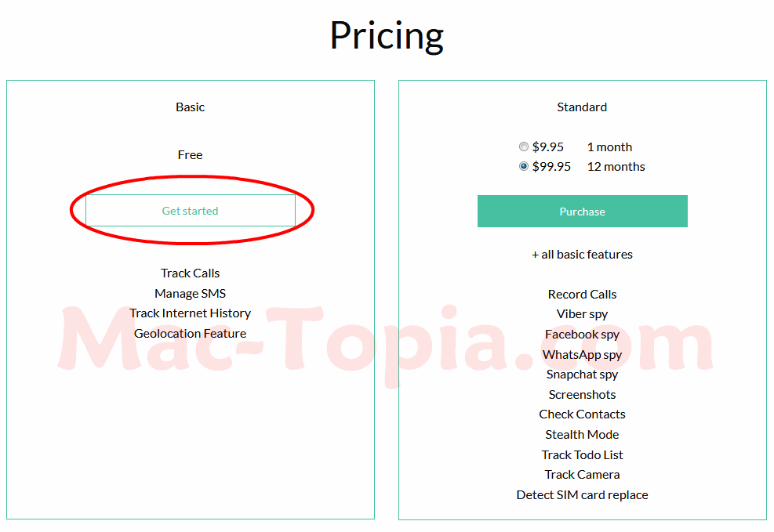Image resolution: width=774 pixels, height=532 pixels.
Task: Click the Free price label
Action: pos(190,155)
